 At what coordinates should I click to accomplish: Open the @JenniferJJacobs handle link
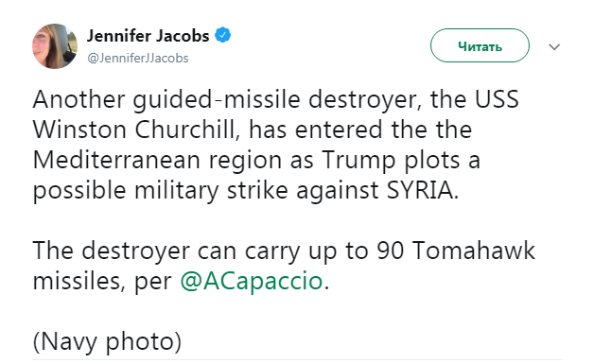tap(138, 58)
